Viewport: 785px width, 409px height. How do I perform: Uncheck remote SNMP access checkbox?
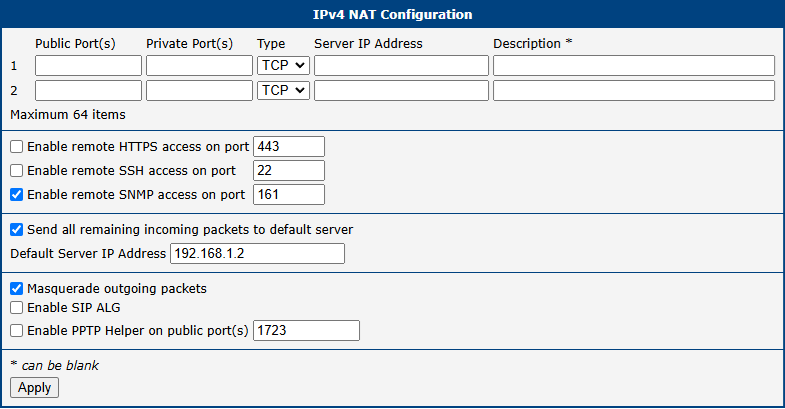17,195
